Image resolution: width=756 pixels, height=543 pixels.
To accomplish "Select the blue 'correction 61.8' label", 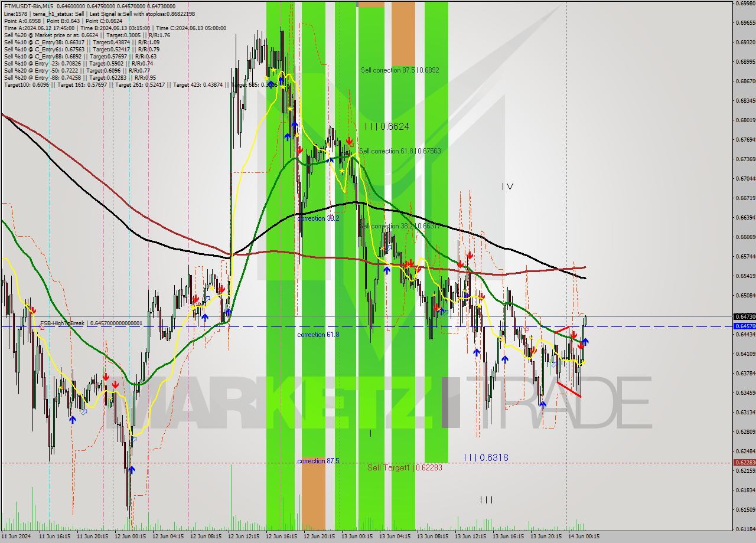I will coord(318,335).
